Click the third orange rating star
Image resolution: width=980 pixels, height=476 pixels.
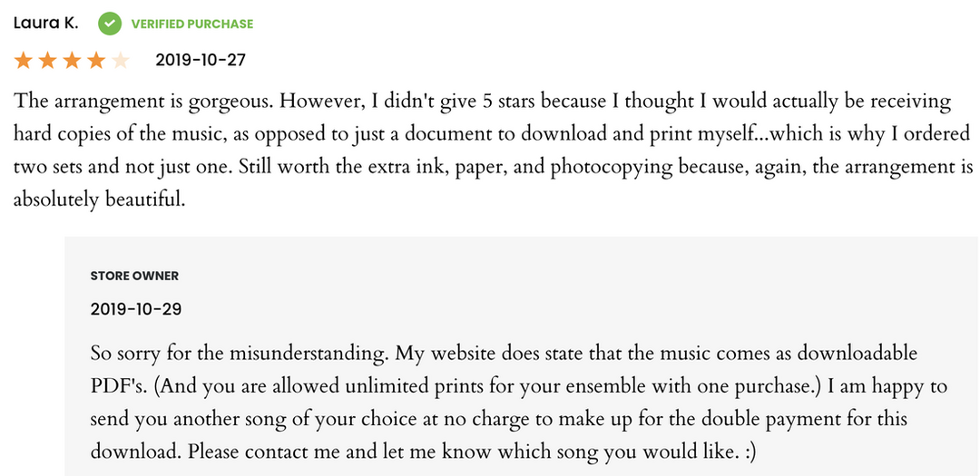click(x=72, y=61)
